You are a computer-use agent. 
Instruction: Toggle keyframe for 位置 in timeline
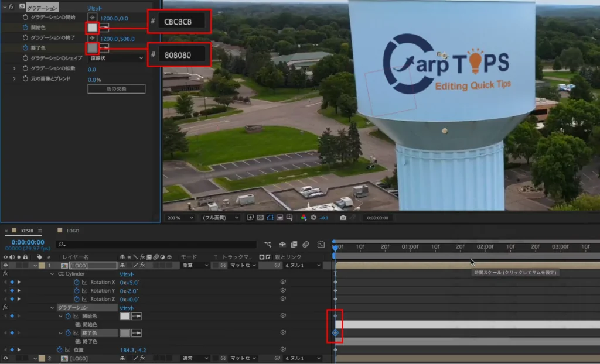(12, 349)
